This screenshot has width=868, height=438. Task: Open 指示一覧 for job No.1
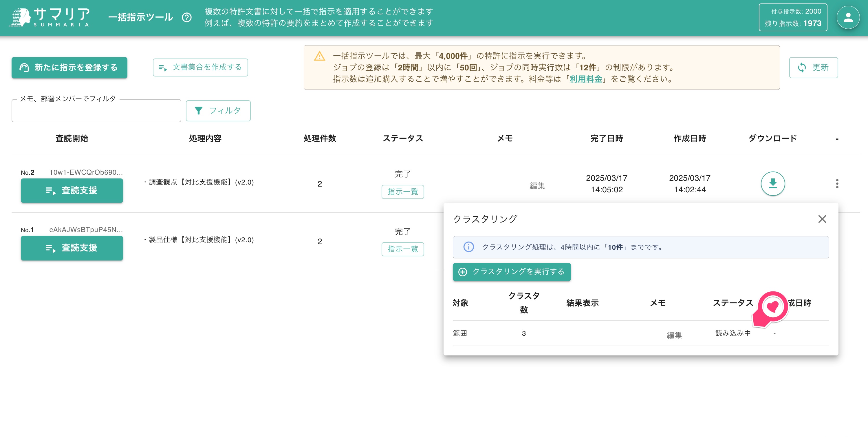pyautogui.click(x=403, y=249)
